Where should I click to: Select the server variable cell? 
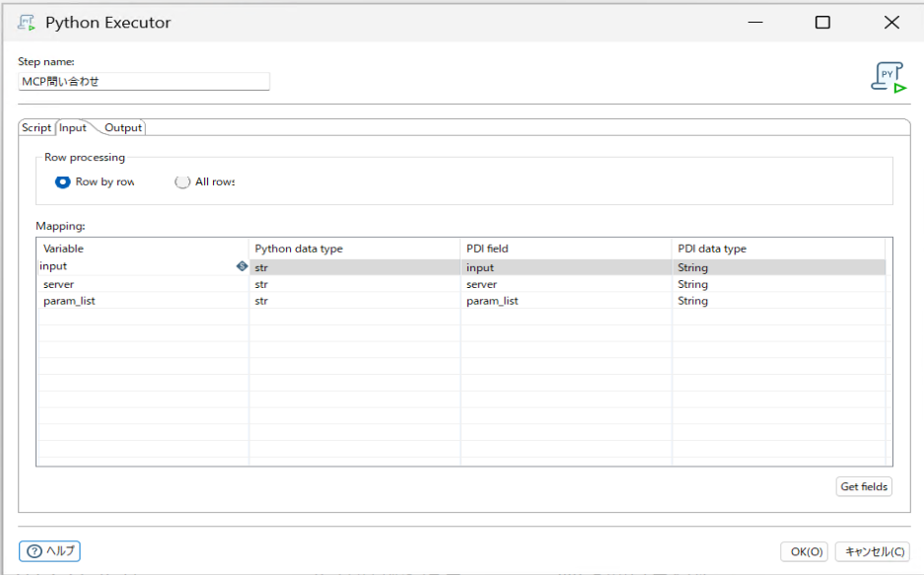tap(143, 284)
